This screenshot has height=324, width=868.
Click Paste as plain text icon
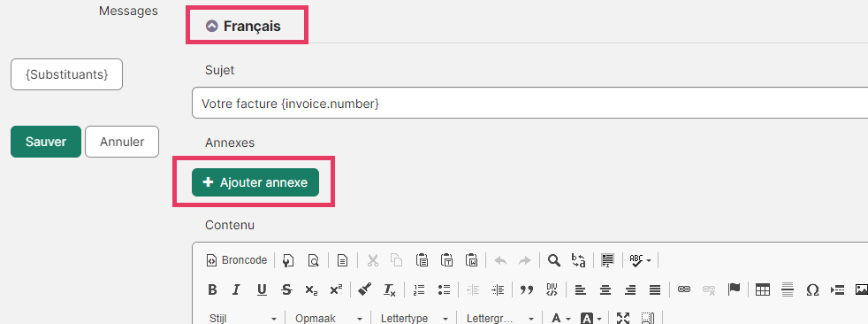pyautogui.click(x=446, y=260)
